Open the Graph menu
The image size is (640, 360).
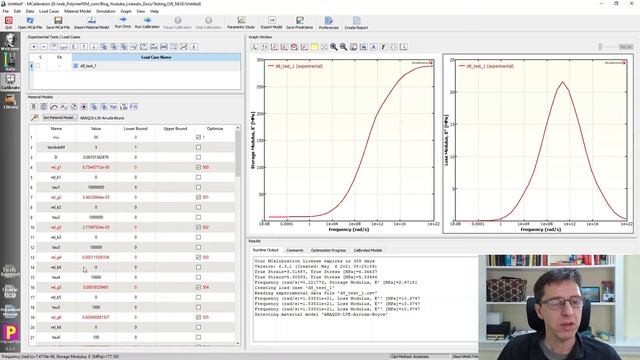[126, 11]
